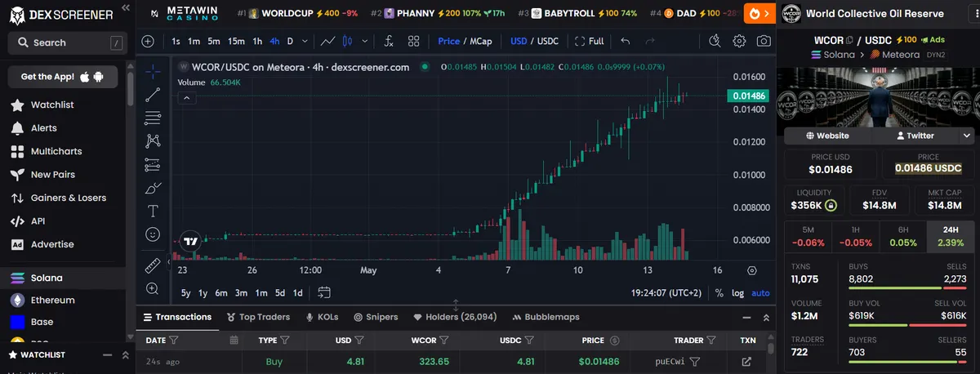Expand the socials dropdown next to Twitter
Viewport: 980px width, 374px height.
968,136
